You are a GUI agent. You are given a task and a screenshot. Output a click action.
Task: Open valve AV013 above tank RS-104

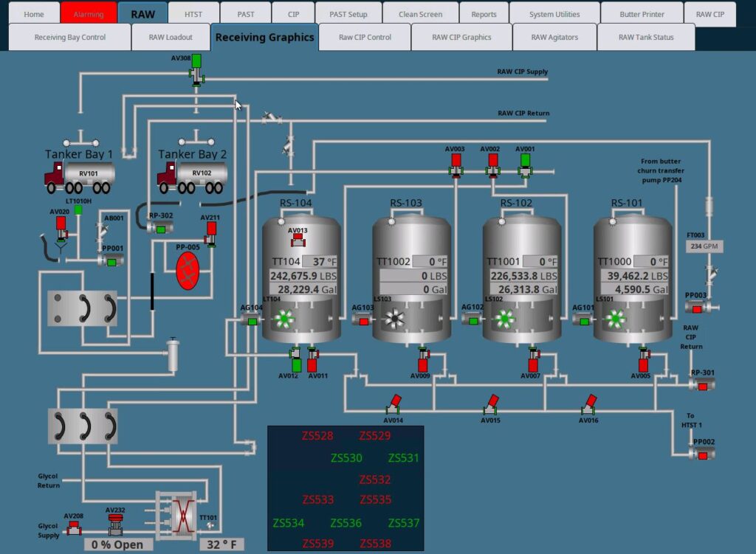[297, 238]
